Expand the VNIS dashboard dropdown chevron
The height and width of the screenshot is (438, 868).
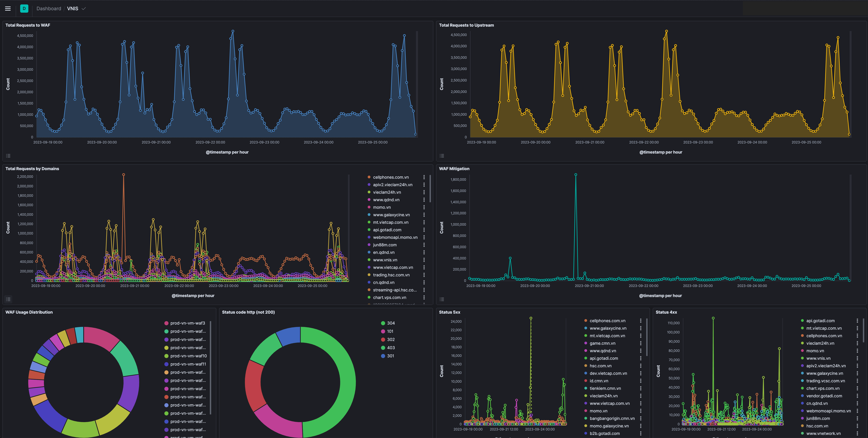coord(84,8)
